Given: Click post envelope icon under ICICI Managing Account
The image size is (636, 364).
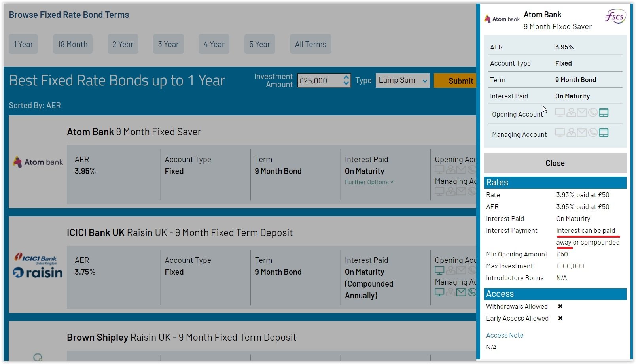Looking at the screenshot, I should pos(461,292).
